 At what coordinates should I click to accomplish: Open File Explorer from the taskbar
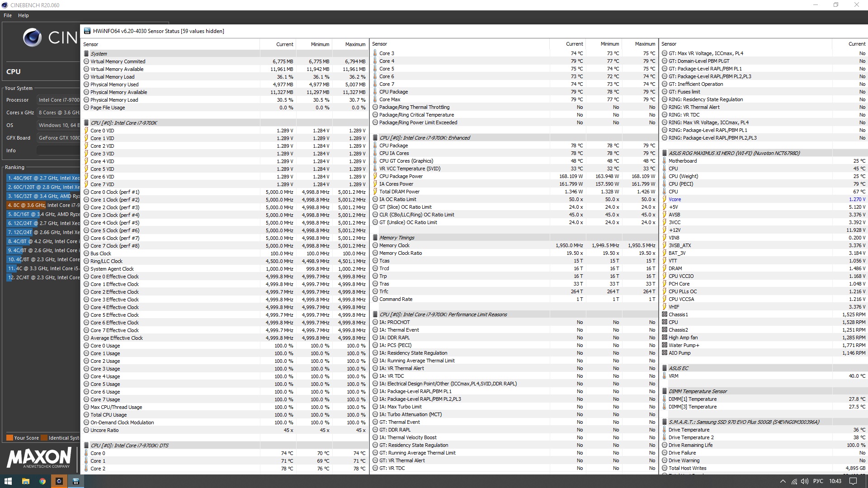[x=25, y=481]
